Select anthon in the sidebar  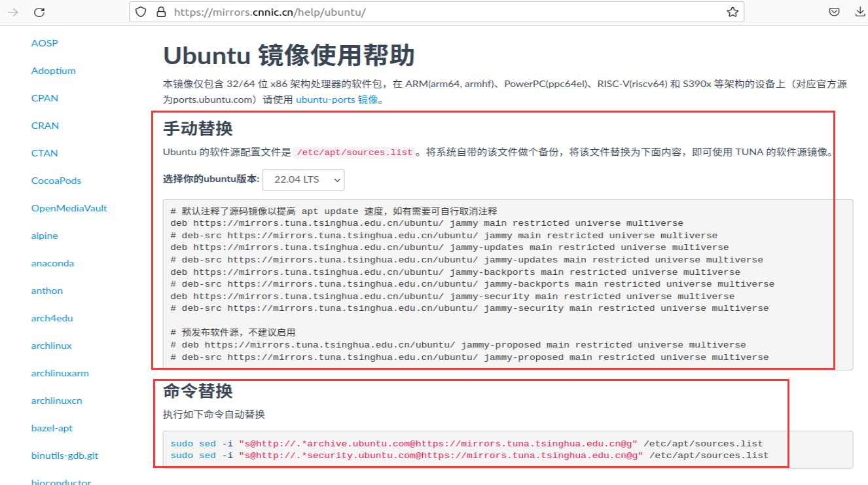tap(47, 291)
